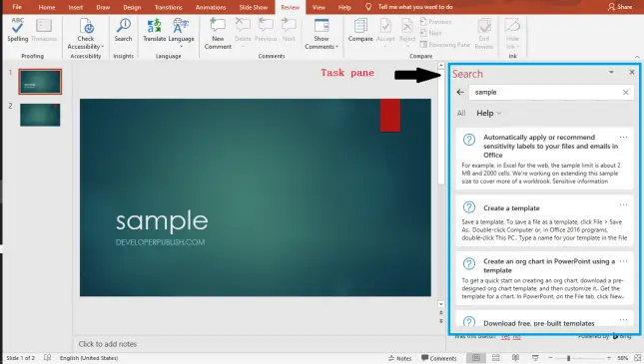Viewport: 644px width, 364px height.
Task: Click Tell me what you want to do
Action: [x=415, y=7]
